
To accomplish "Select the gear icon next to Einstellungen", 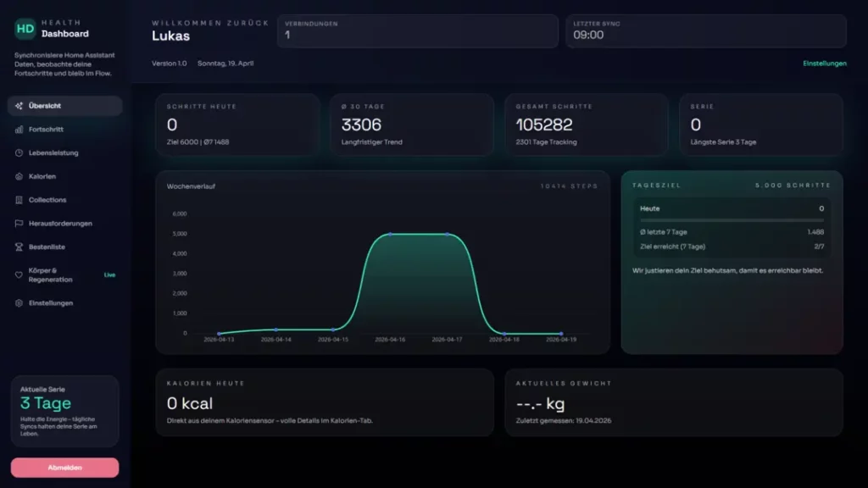I will pyautogui.click(x=17, y=303).
